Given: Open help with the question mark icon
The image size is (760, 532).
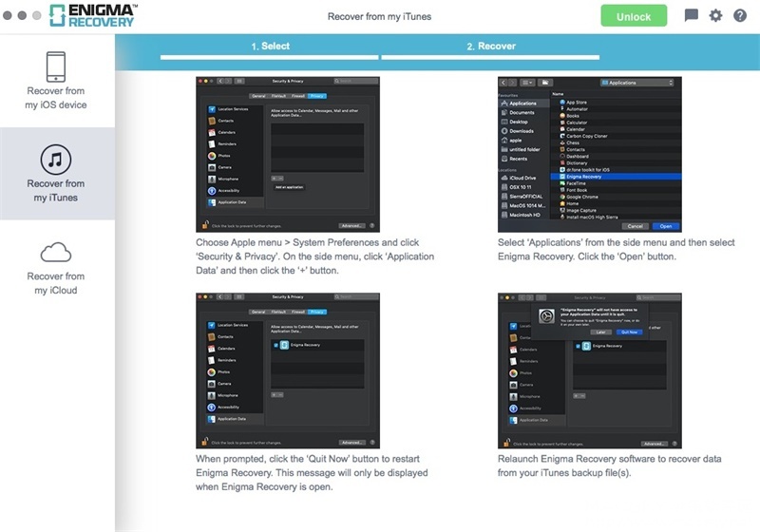Looking at the screenshot, I should click(740, 15).
